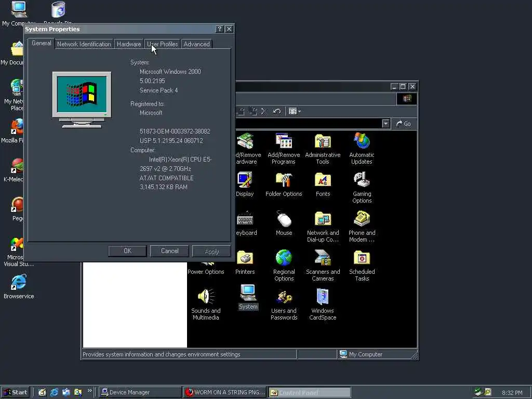Click the 3,145,132 KB RAM text

163,187
